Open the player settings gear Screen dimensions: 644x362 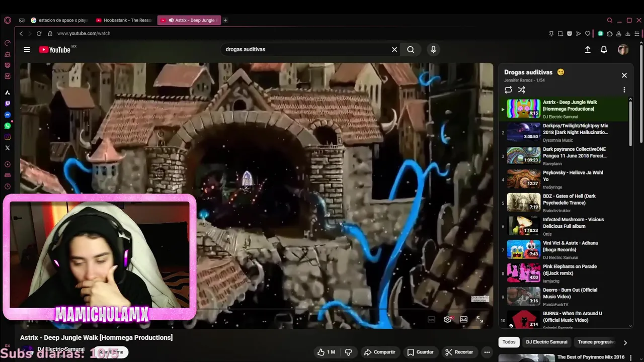(447, 319)
